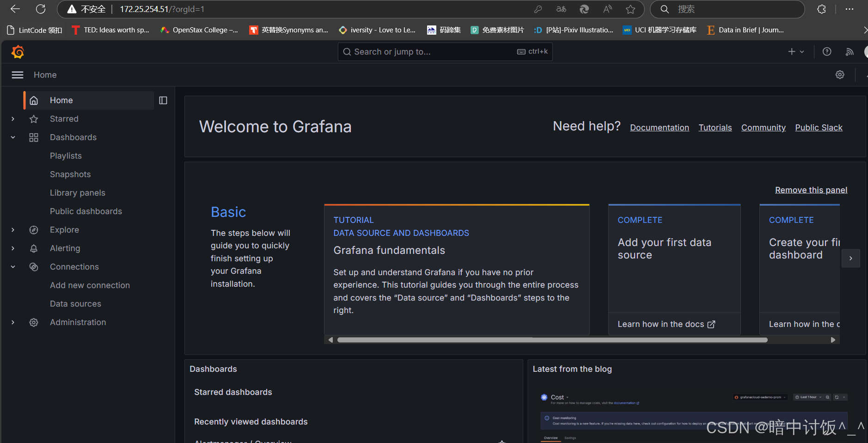Click the Home house icon in sidebar
This screenshot has width=868, height=443.
pyautogui.click(x=34, y=100)
